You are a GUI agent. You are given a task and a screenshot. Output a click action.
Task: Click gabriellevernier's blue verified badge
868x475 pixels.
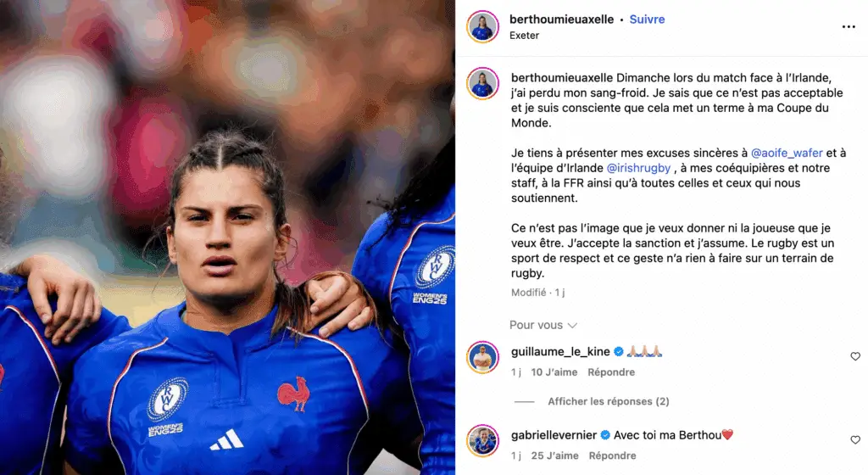pos(605,435)
